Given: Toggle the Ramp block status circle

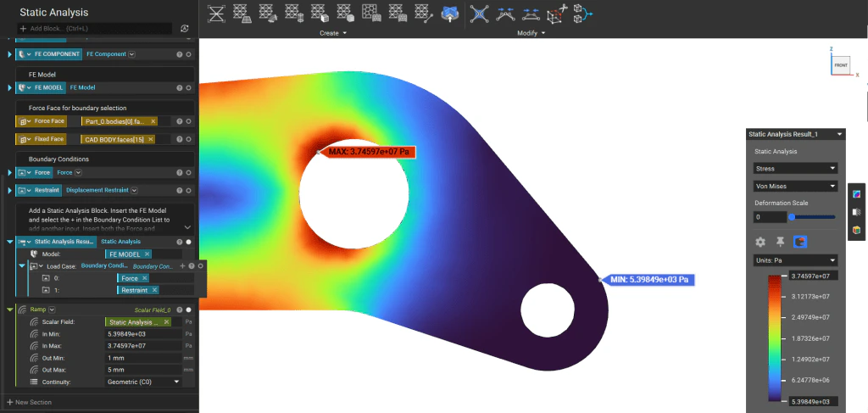Looking at the screenshot, I should click(189, 310).
